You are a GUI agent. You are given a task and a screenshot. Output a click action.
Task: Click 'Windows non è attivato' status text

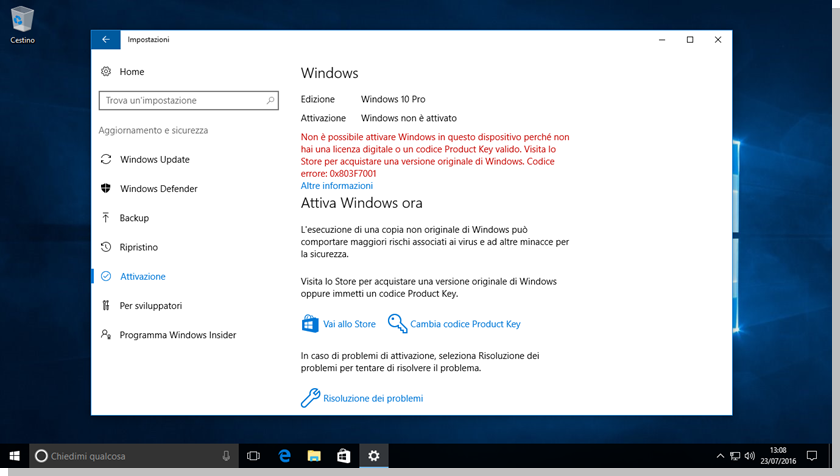[409, 118]
